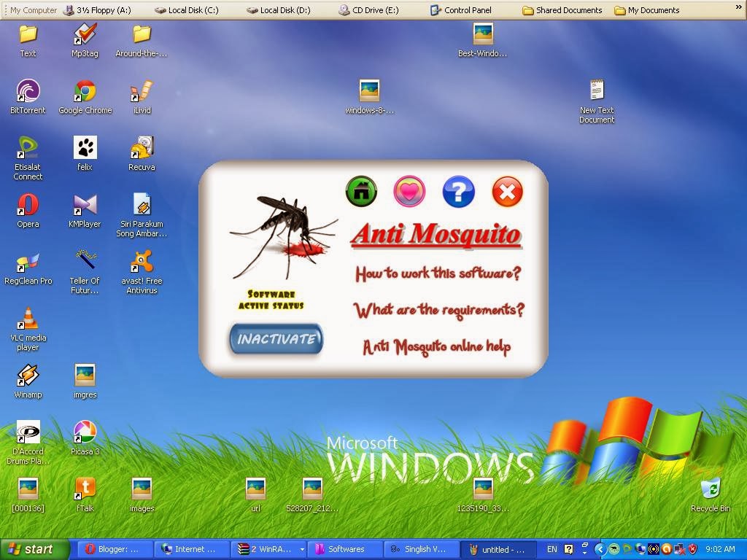The width and height of the screenshot is (747, 560).
Task: Select the RegClean Pro shortcut
Action: [x=28, y=268]
